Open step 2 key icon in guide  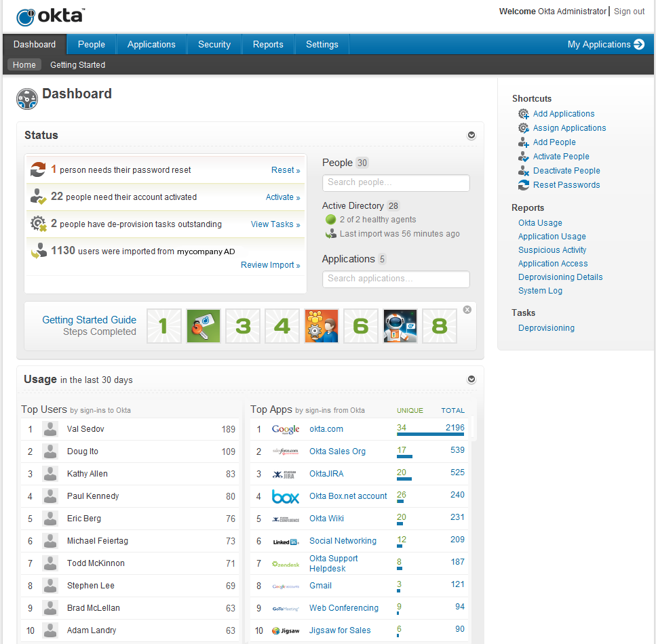(204, 326)
